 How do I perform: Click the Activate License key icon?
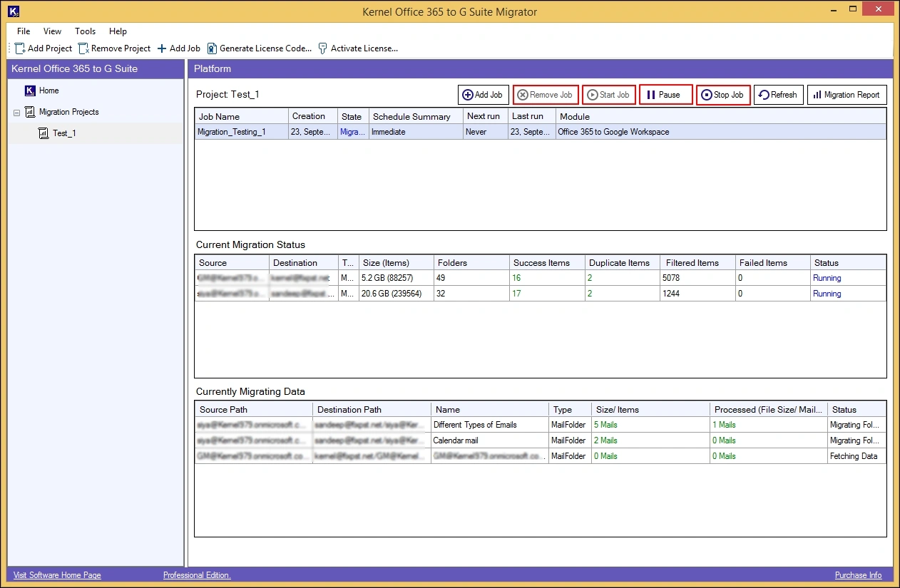click(x=323, y=48)
